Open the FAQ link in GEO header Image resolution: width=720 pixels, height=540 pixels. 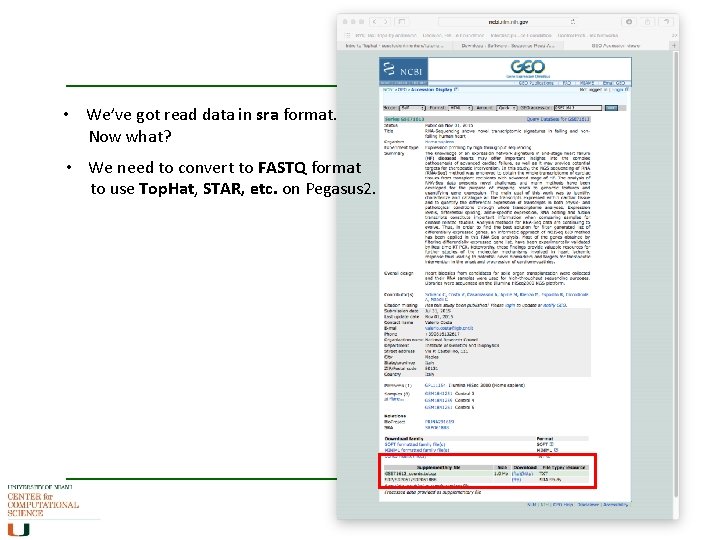click(x=567, y=83)
